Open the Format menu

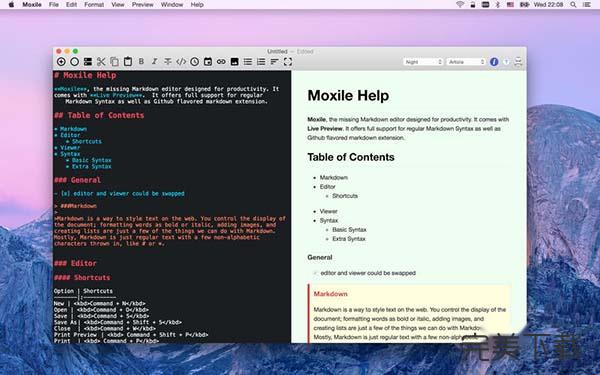[x=94, y=5]
